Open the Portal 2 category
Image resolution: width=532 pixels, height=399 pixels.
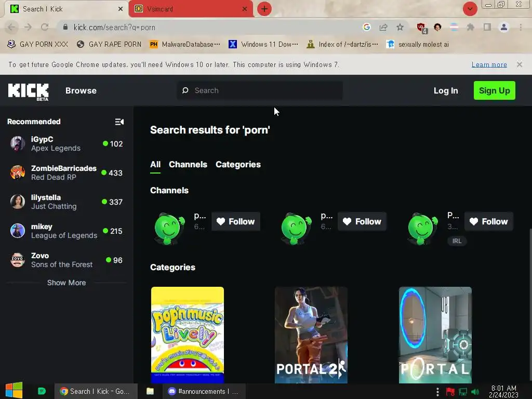(311, 335)
